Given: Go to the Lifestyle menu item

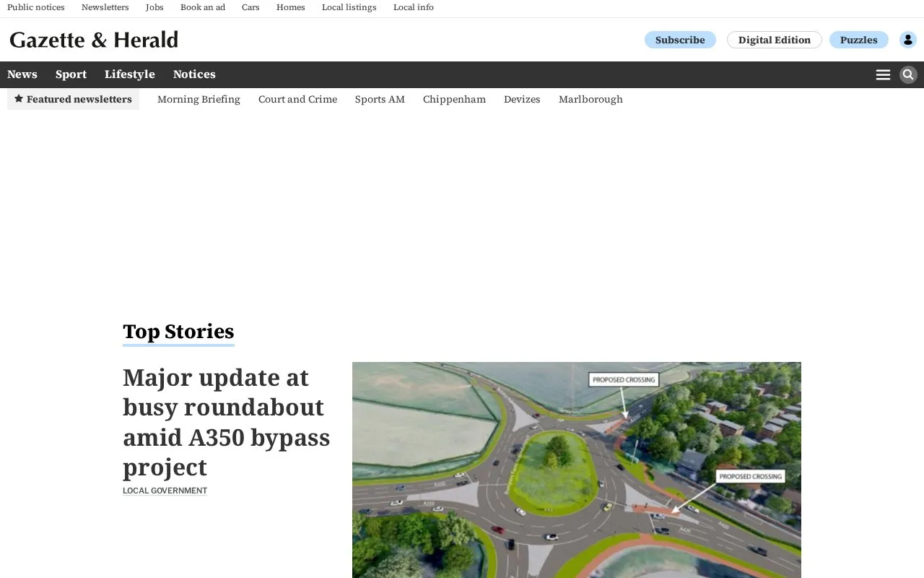Looking at the screenshot, I should coord(130,74).
